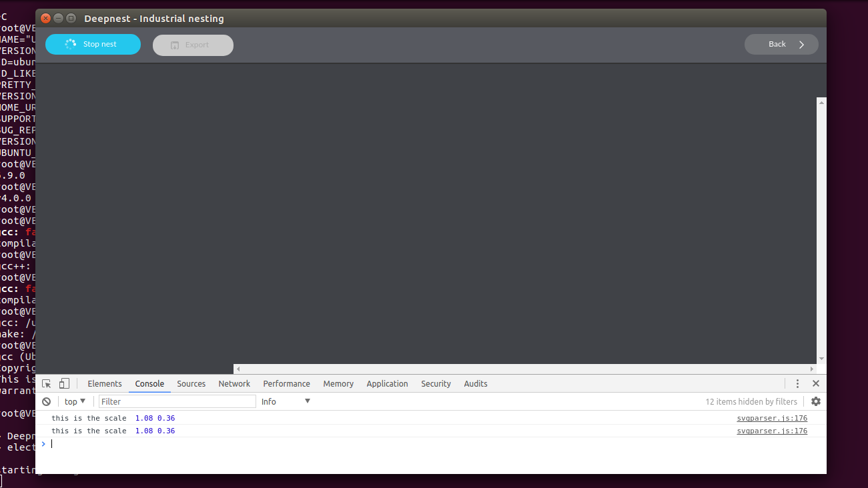Open the Security tab
This screenshot has height=488, width=868.
(x=436, y=383)
